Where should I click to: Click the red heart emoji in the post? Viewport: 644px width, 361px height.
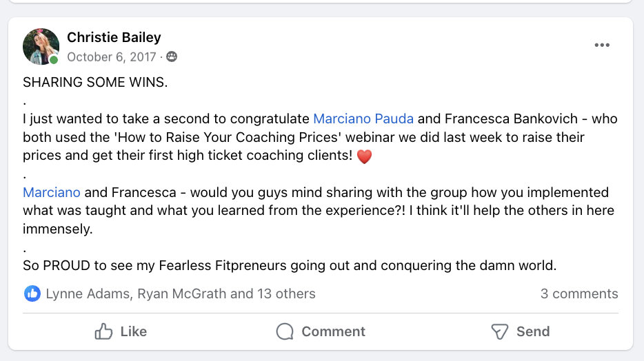(364, 156)
